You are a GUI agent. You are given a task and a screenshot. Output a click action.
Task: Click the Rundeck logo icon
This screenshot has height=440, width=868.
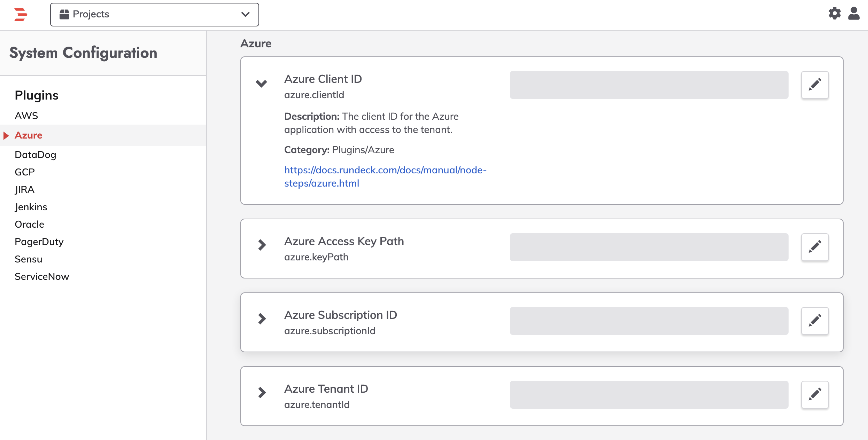(21, 14)
